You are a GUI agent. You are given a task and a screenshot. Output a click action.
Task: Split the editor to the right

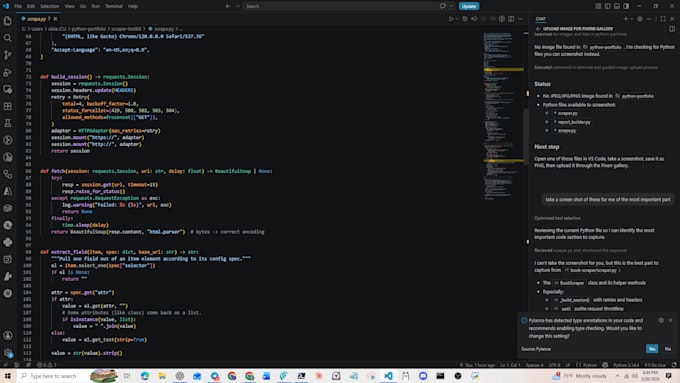(x=511, y=19)
